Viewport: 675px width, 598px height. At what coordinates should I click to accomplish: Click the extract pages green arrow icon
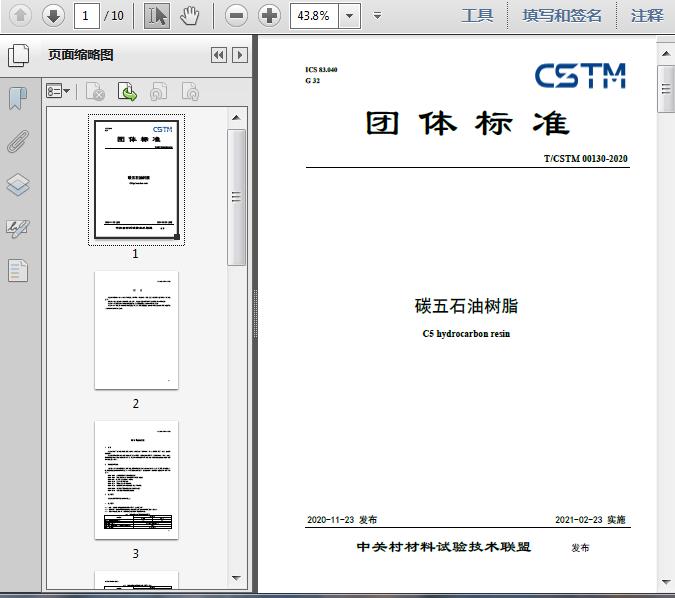click(127, 91)
